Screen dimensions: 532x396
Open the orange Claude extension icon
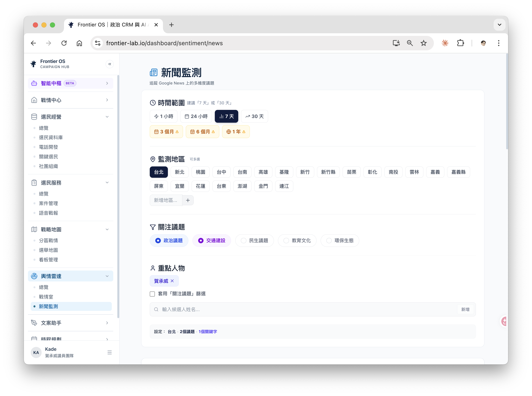click(445, 43)
